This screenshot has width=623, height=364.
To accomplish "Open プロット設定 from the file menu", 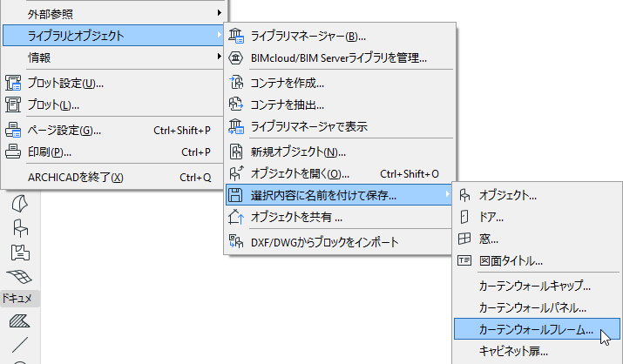I will pyautogui.click(x=66, y=84).
